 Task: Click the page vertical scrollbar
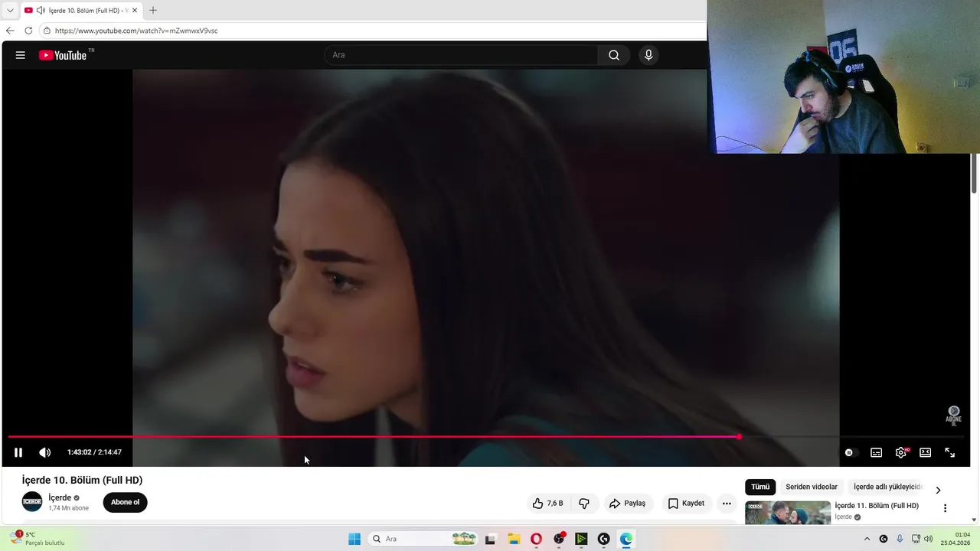975,174
